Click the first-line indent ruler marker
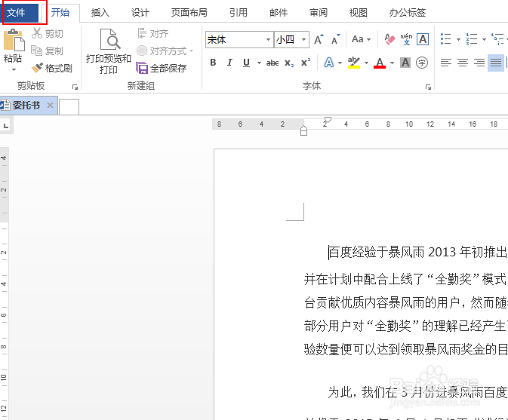 pos(328,120)
